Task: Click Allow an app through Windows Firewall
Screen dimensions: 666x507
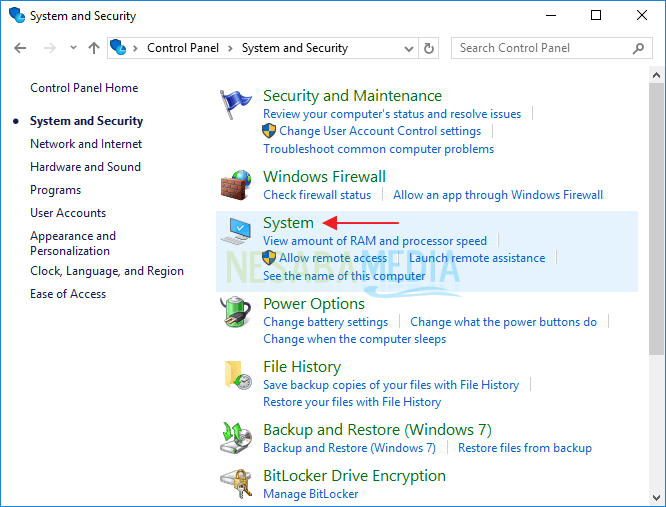Action: [498, 195]
